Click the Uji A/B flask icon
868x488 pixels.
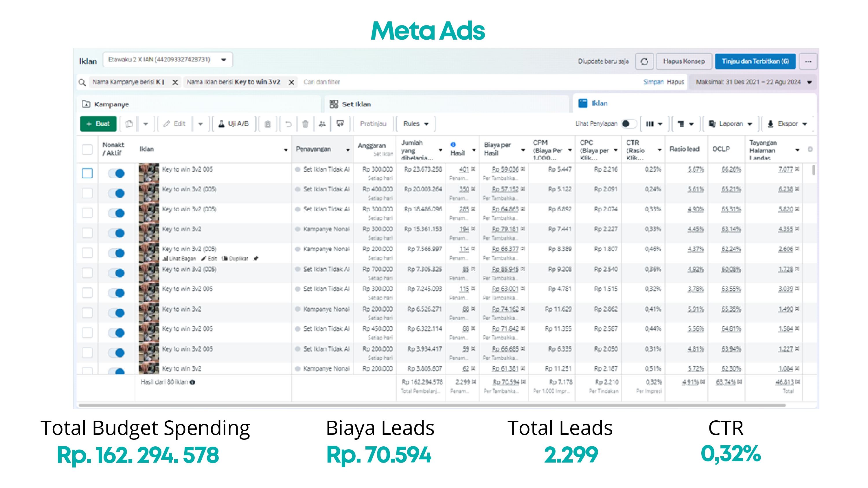point(221,124)
